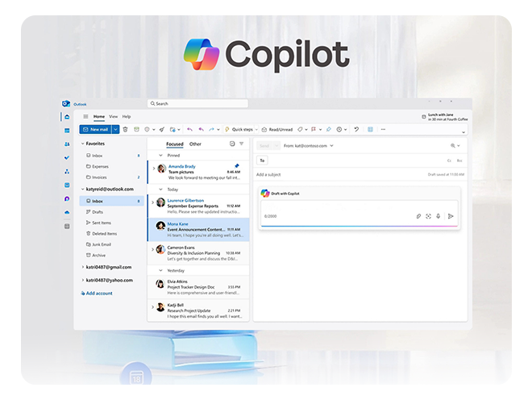Open Mail in the left app rail
Viewport: 532px width, 400px height.
point(67,117)
